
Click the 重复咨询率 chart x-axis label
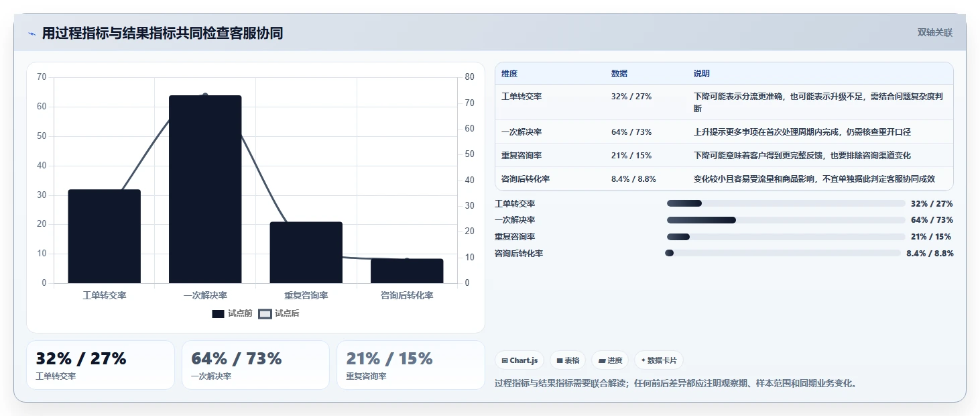tap(306, 295)
